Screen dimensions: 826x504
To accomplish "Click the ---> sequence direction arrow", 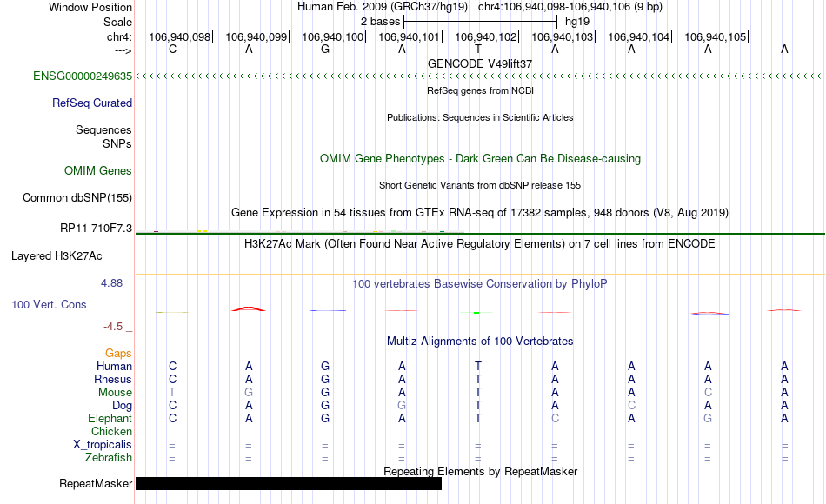I will [123, 50].
